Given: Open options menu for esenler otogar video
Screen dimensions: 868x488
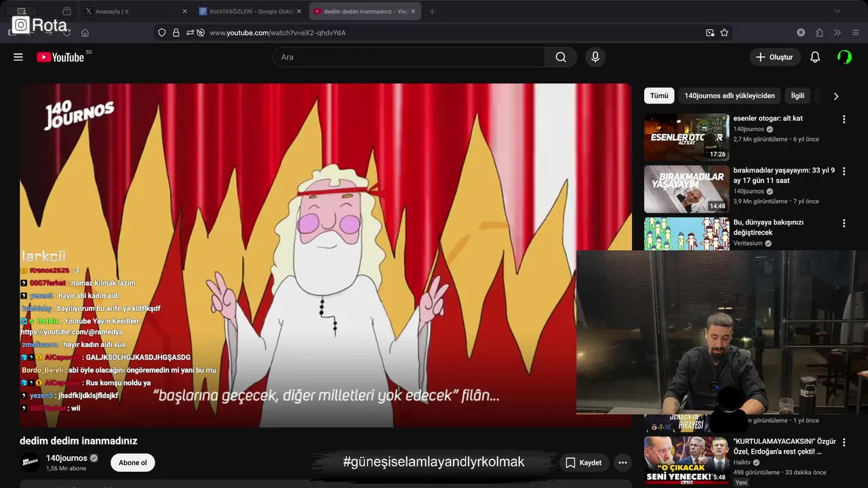Looking at the screenshot, I should (844, 119).
